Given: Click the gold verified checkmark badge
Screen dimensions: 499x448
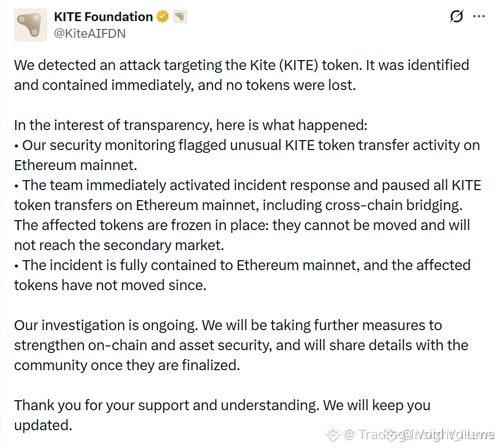Looking at the screenshot, I should point(162,17).
